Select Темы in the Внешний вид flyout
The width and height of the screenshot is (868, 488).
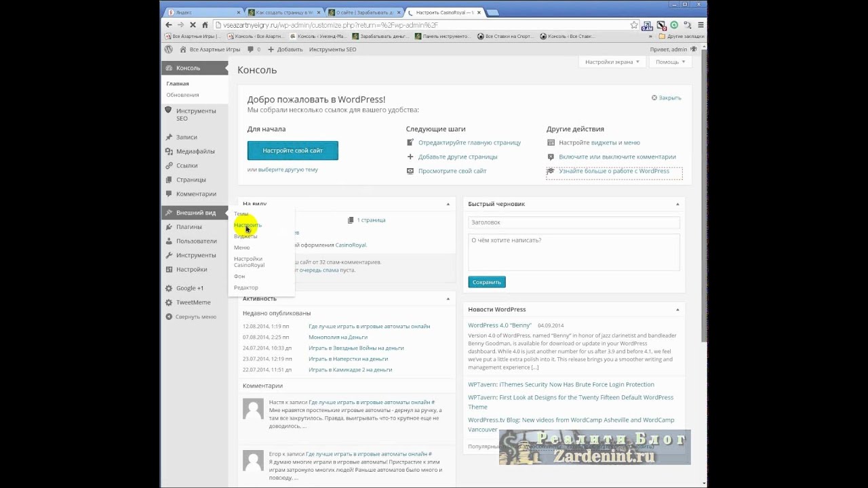point(241,213)
